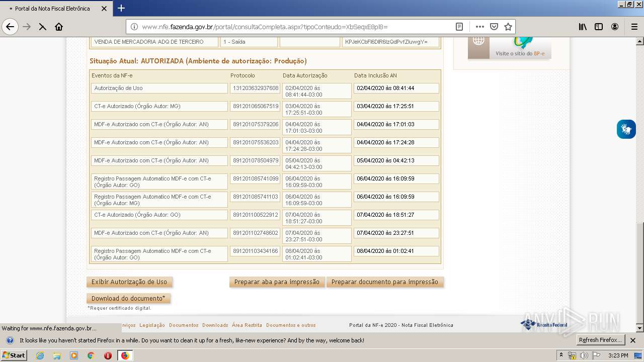Open the Área Restrita footer link

pos(247,325)
